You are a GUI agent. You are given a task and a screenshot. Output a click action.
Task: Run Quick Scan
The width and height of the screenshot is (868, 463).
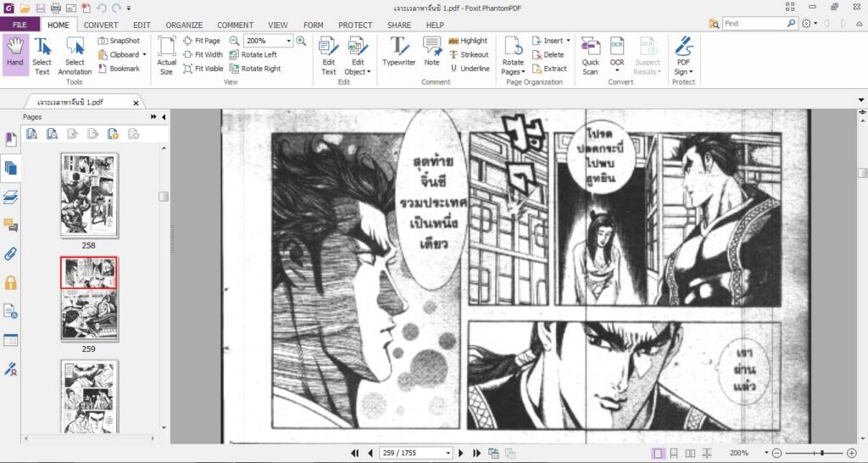point(590,56)
